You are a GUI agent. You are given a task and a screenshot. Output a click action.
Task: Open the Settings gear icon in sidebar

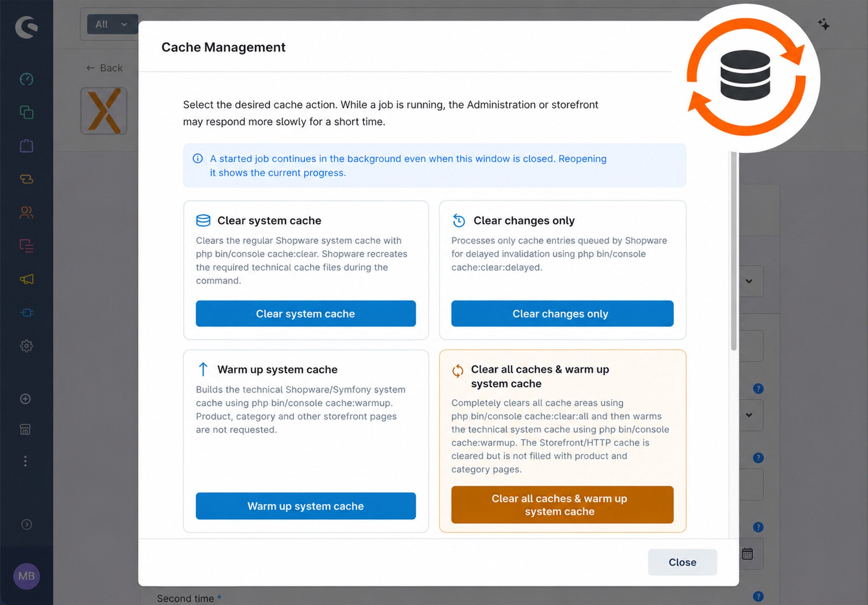[27, 346]
